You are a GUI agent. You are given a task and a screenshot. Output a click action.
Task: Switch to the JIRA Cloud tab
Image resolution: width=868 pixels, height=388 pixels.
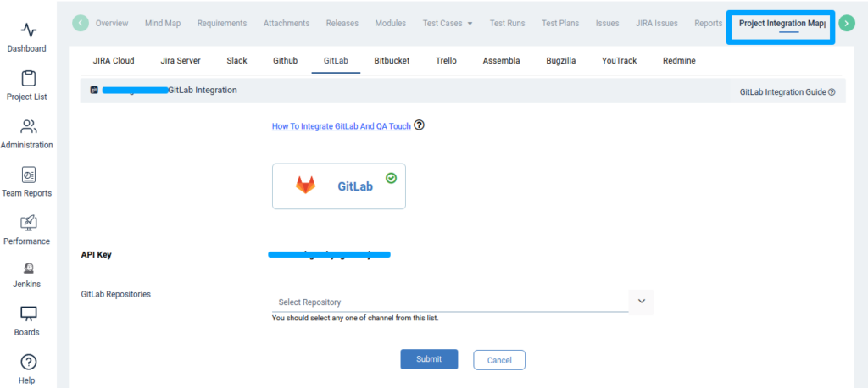(114, 61)
